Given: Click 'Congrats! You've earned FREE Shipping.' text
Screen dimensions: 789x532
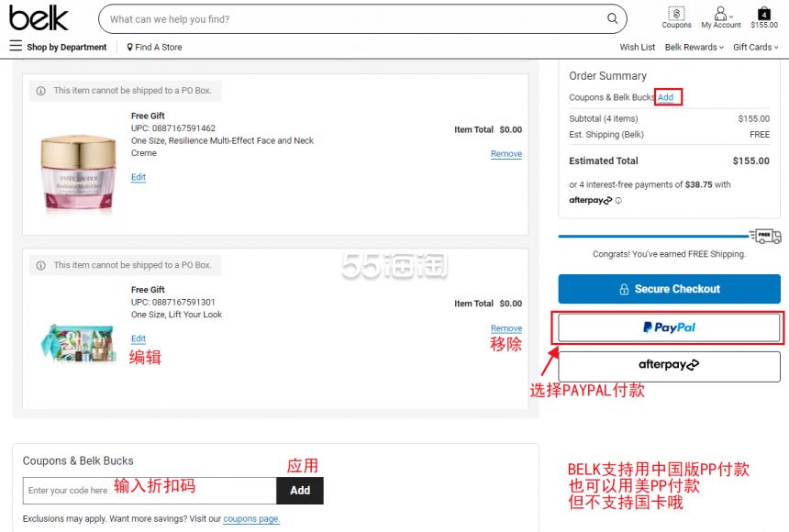Looking at the screenshot, I should click(x=669, y=254).
